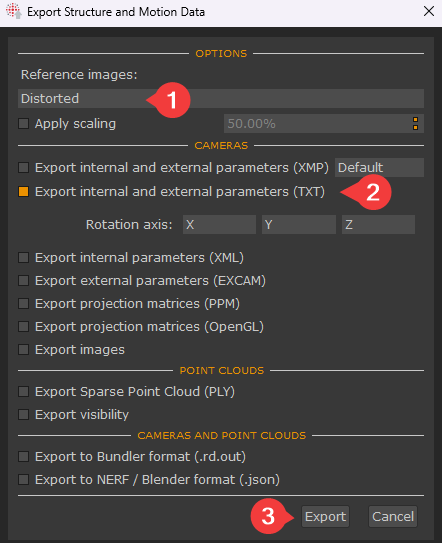The height and width of the screenshot is (543, 442).
Task: Click the Cancel button
Action: click(x=393, y=517)
